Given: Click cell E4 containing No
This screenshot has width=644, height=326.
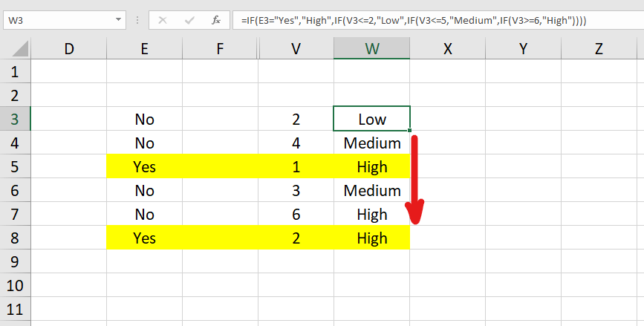Looking at the screenshot, I should (145, 143).
